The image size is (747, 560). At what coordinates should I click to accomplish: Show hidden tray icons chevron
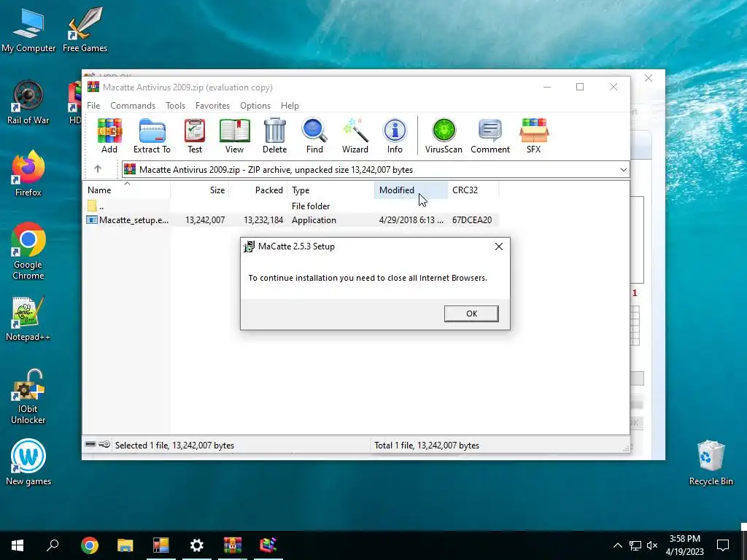click(617, 545)
